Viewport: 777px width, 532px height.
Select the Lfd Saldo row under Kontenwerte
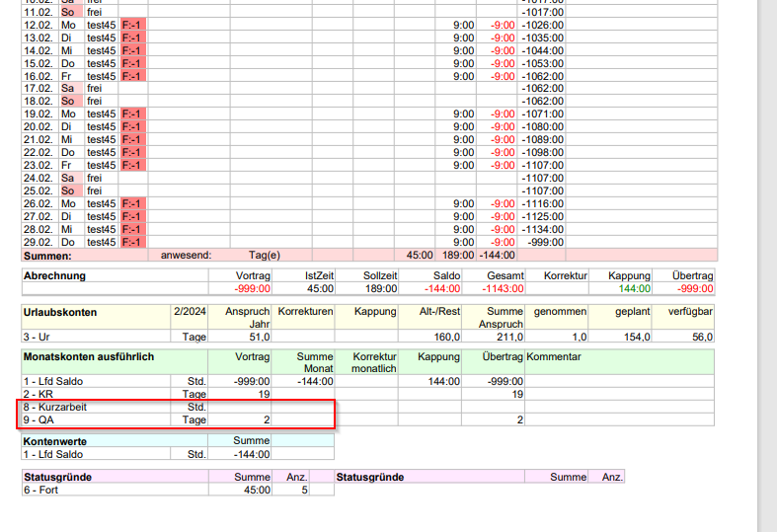58,454
